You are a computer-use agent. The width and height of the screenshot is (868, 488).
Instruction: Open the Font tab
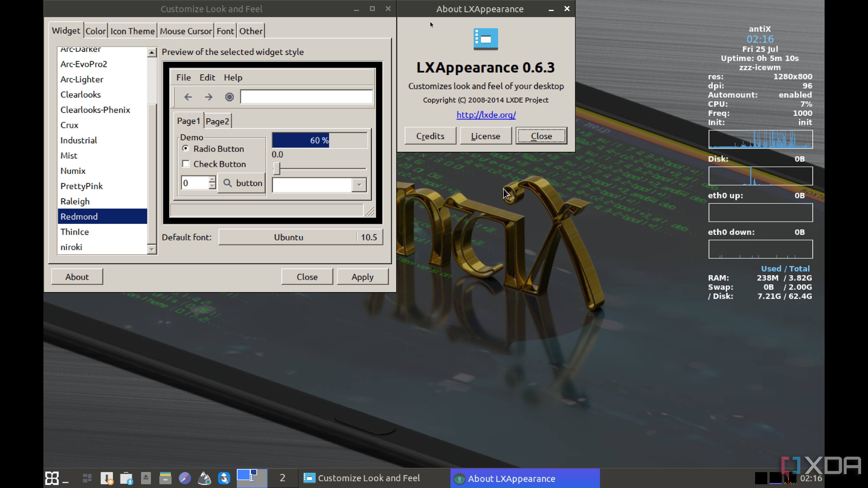[225, 31]
